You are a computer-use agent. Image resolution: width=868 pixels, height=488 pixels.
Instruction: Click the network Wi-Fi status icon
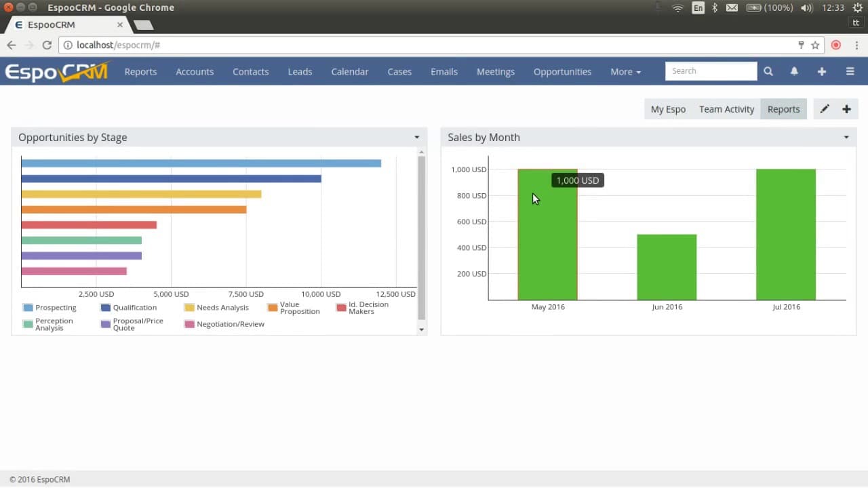[x=677, y=8]
